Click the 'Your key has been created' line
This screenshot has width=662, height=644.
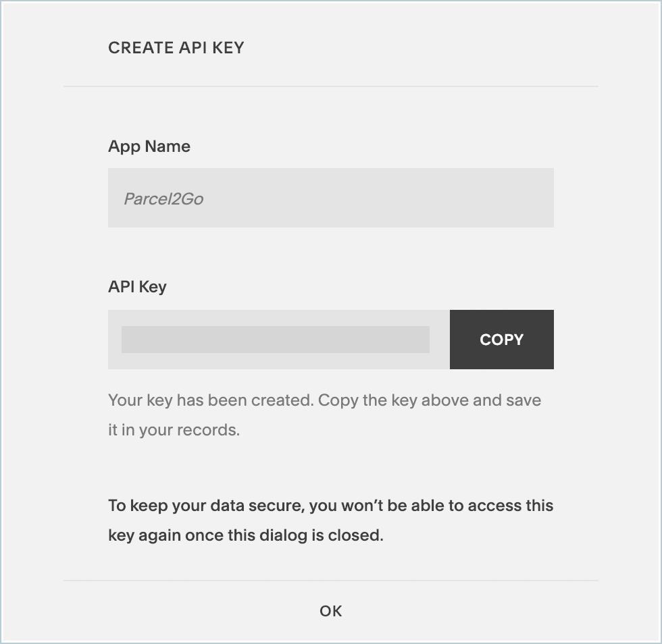point(324,400)
